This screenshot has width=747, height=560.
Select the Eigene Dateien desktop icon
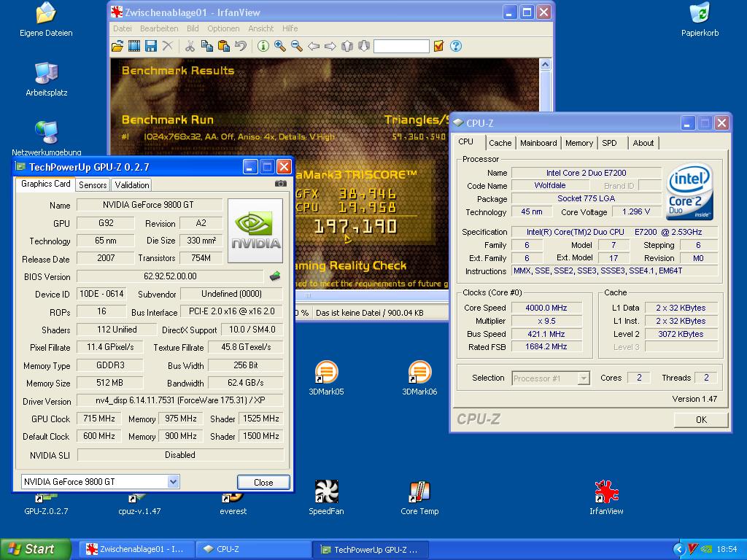pos(46,20)
